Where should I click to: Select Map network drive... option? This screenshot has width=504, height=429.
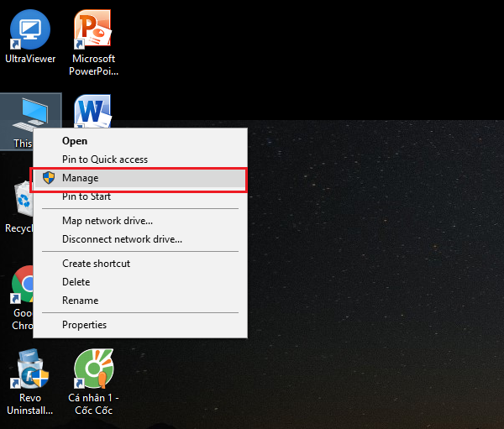pyautogui.click(x=140, y=221)
